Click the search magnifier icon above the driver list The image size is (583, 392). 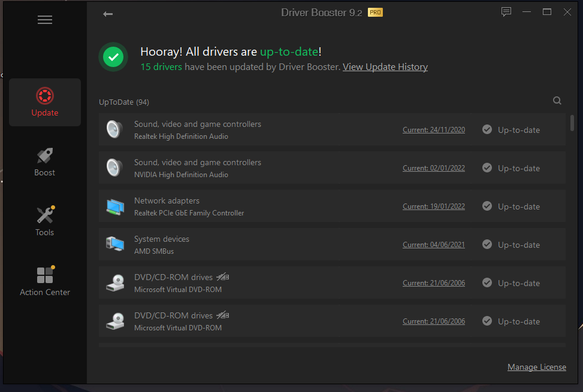[x=557, y=101]
